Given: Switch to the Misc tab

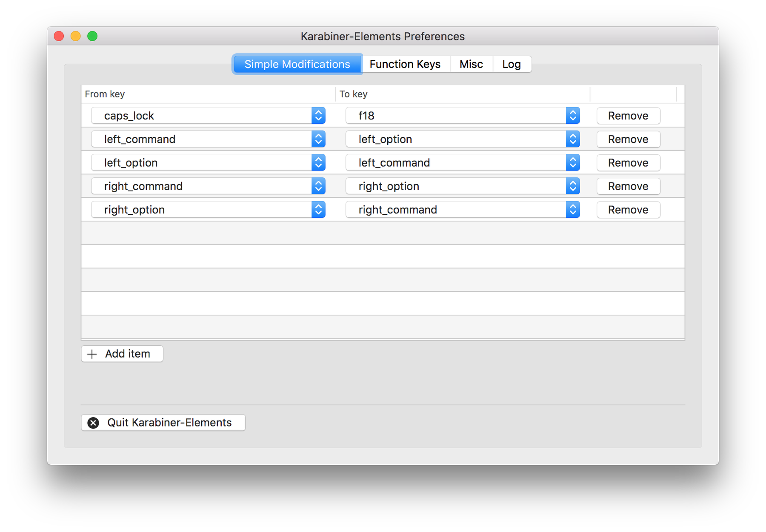Looking at the screenshot, I should 471,64.
